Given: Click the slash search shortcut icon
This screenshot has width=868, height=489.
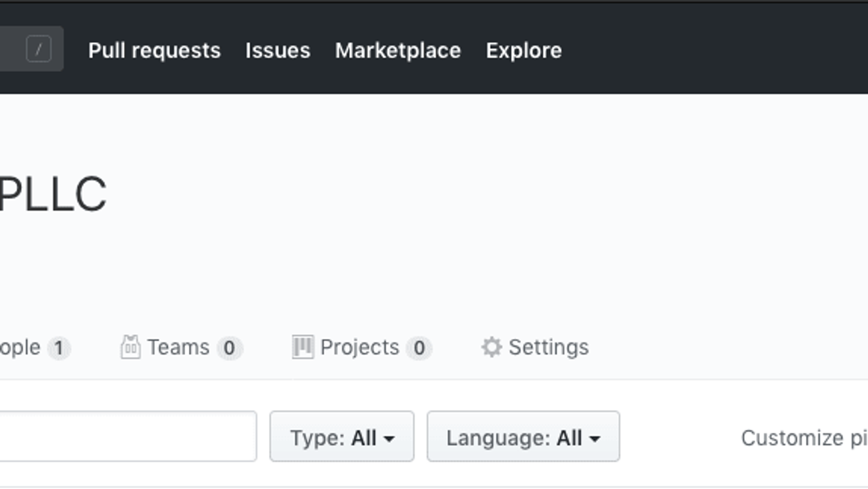Looking at the screenshot, I should click(x=38, y=49).
